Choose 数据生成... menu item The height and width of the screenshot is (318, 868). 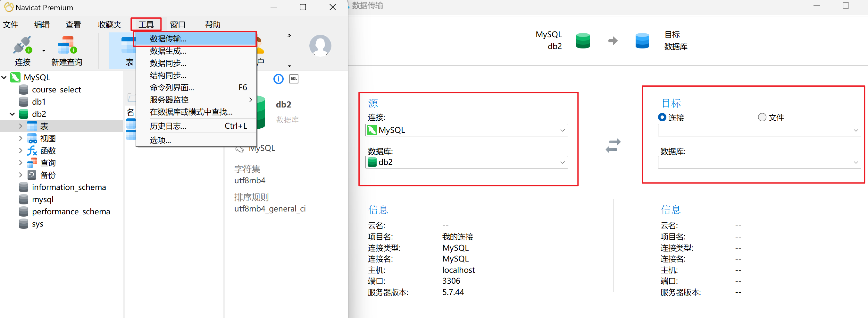coord(196,51)
